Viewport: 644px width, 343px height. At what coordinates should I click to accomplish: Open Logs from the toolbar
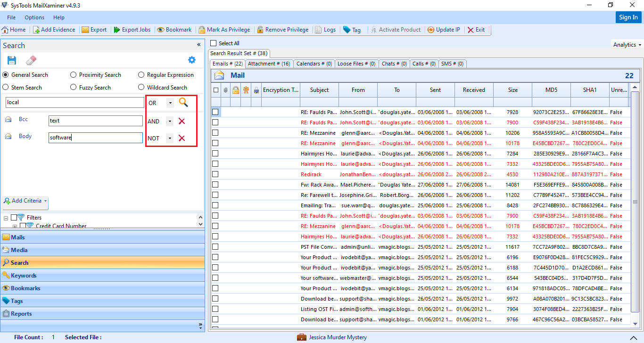click(325, 29)
